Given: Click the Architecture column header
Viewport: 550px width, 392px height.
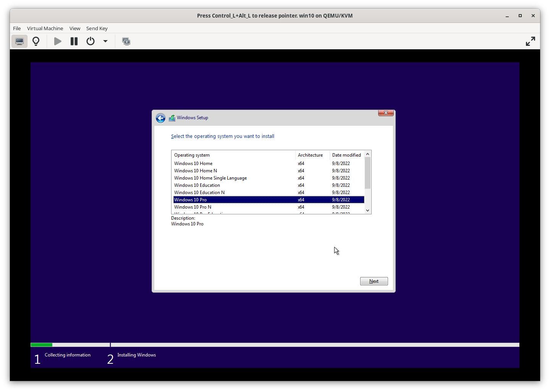Looking at the screenshot, I should [312, 155].
